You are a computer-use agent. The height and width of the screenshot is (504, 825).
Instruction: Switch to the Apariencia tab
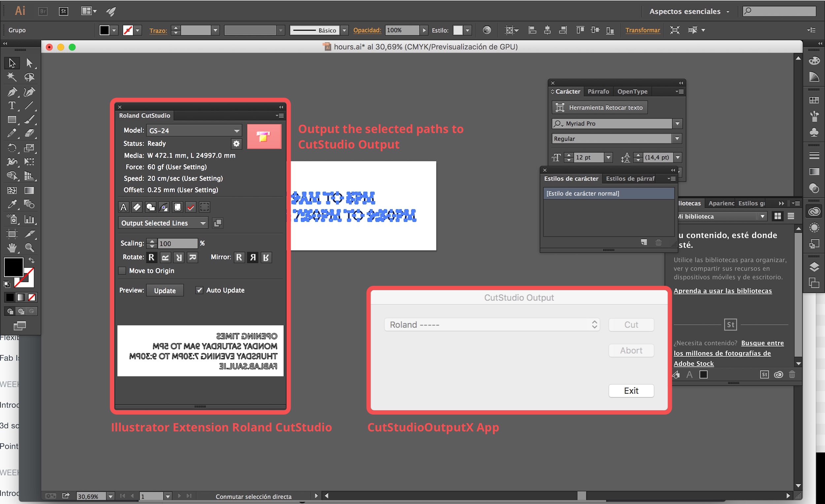pyautogui.click(x=721, y=203)
